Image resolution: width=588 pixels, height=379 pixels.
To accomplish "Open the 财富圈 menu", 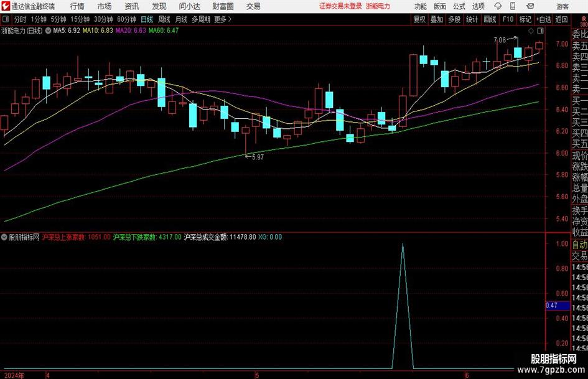I will 223,6.
